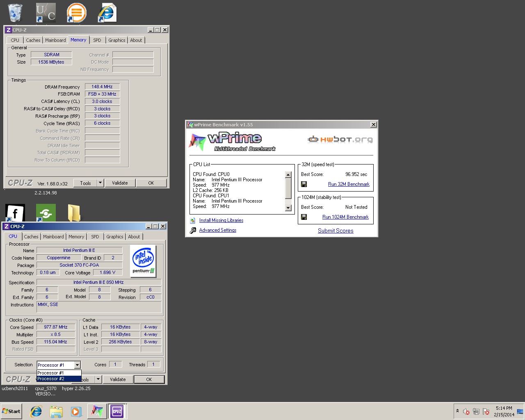
Task: Click the save icon for 32M score
Action: 304,184
